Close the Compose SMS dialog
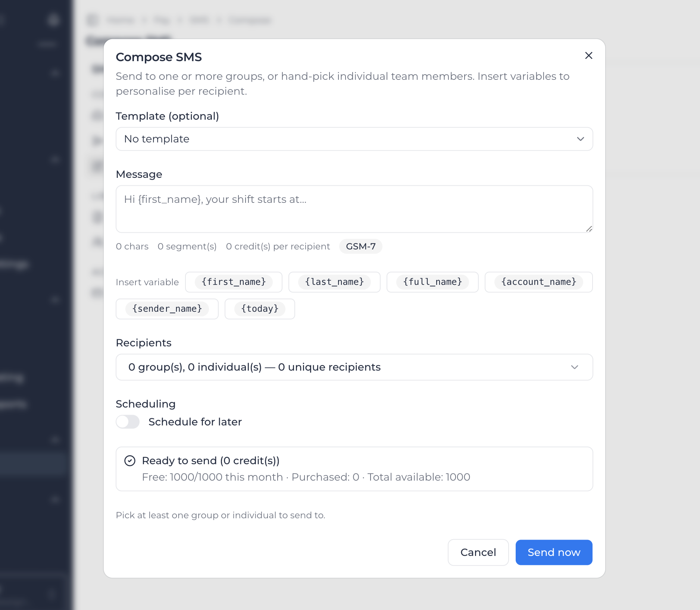 pyautogui.click(x=588, y=56)
